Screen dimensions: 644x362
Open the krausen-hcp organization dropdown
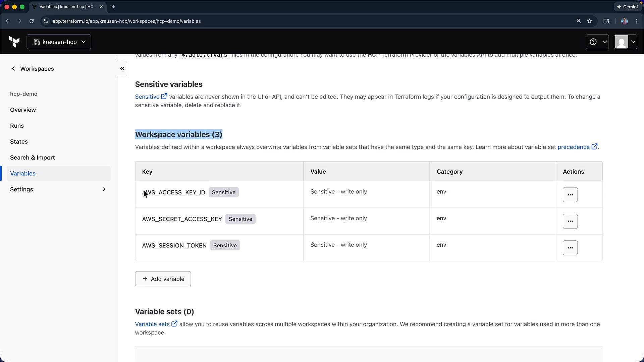pos(59,42)
